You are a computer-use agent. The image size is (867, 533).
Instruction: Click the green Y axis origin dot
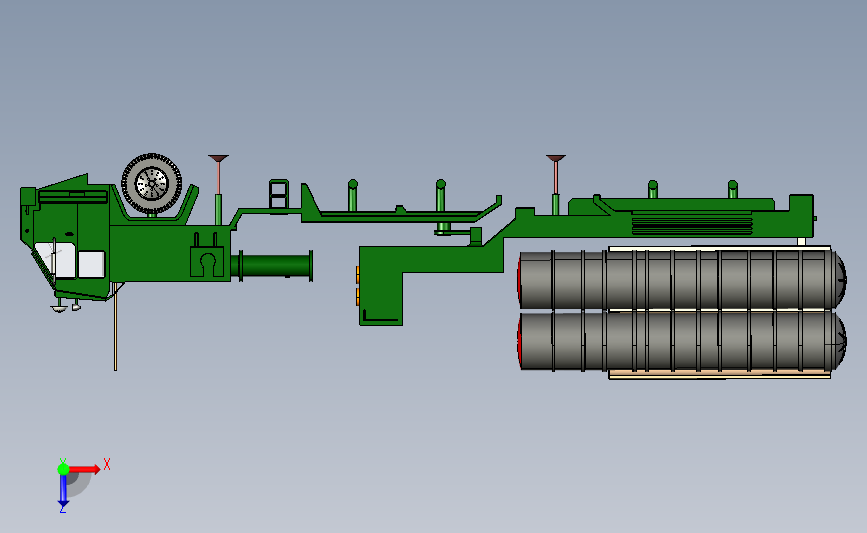click(x=63, y=469)
